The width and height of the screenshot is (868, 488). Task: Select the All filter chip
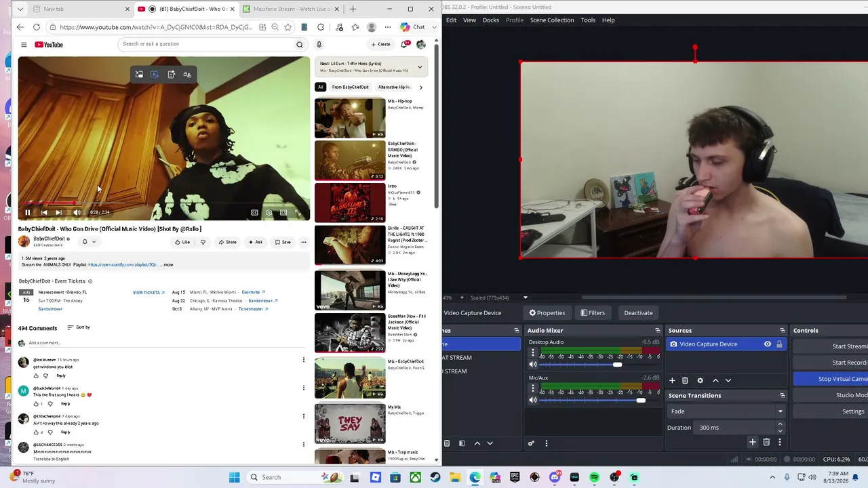pyautogui.click(x=320, y=87)
